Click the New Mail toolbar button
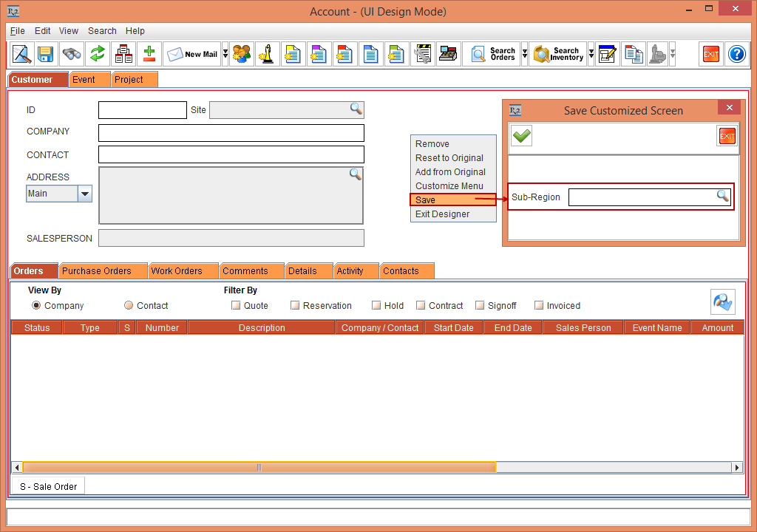Viewport: 757px width, 532px height. (x=192, y=54)
